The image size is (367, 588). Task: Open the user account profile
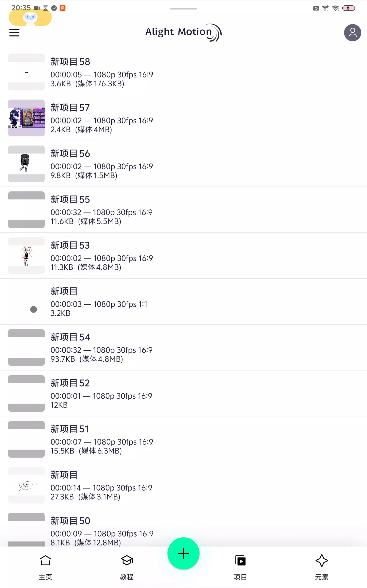coord(352,33)
